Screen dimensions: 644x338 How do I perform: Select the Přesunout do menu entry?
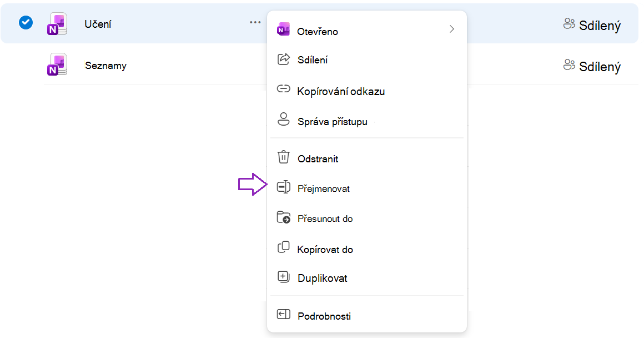pos(325,218)
